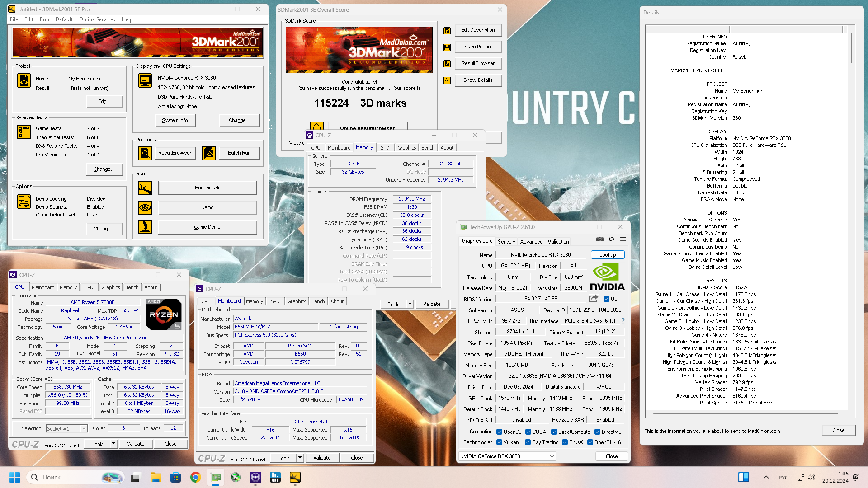This screenshot has width=868, height=488.
Task: Toggle the CUDA checkbox
Action: pyautogui.click(x=528, y=432)
